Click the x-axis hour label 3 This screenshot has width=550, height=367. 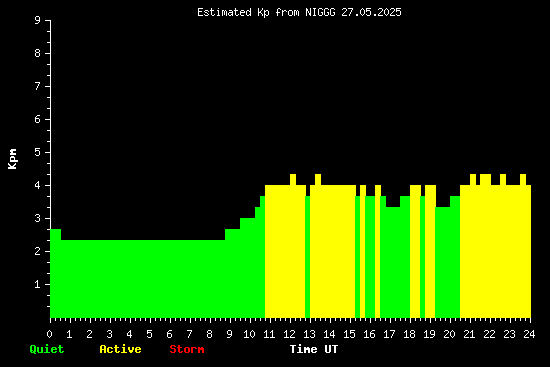coord(109,334)
